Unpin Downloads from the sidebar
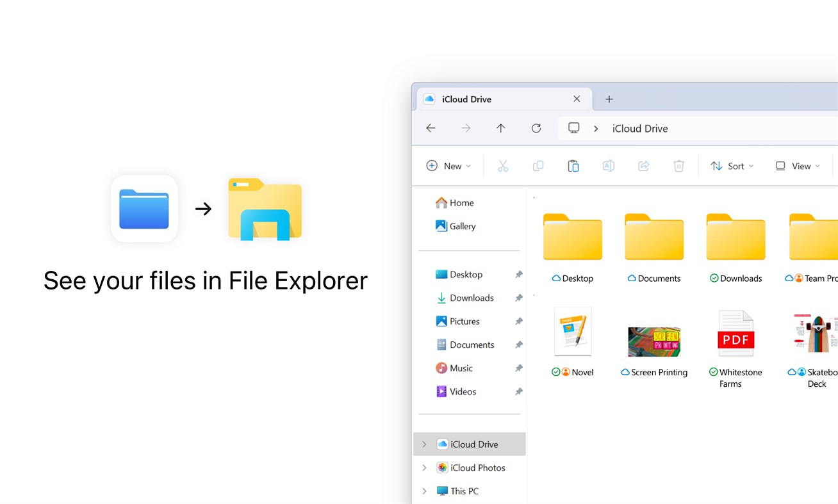The width and height of the screenshot is (838, 504). (x=518, y=298)
